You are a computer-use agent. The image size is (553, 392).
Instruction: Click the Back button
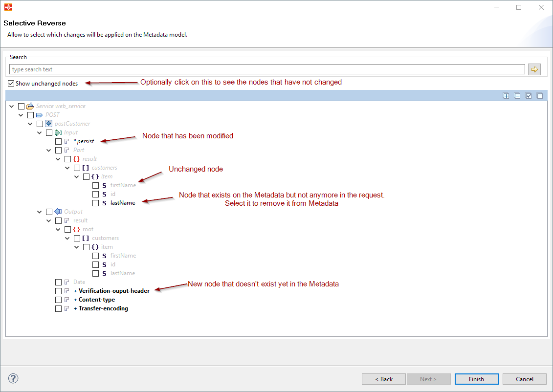(384, 379)
